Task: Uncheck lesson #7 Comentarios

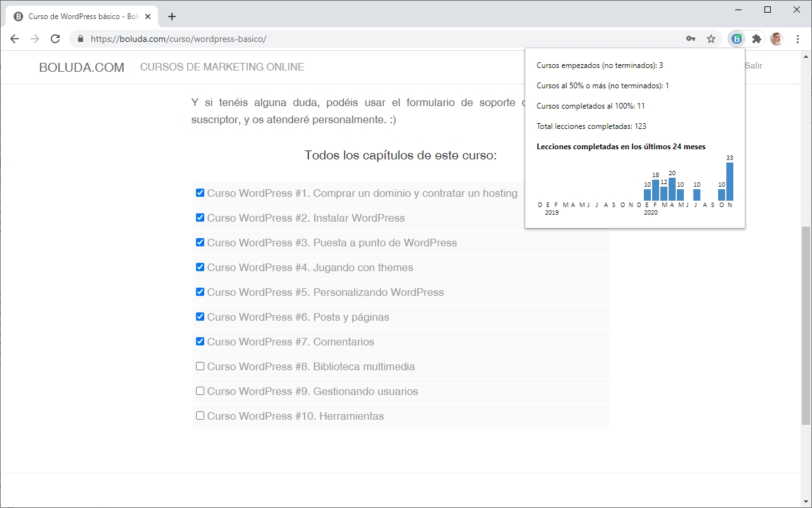Action: (200, 341)
